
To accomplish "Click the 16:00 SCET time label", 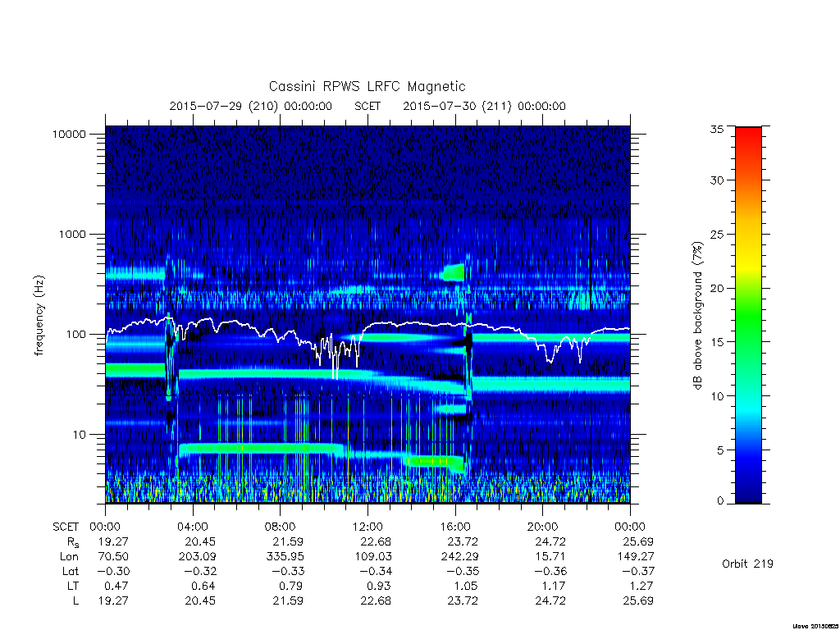I will click(455, 527).
